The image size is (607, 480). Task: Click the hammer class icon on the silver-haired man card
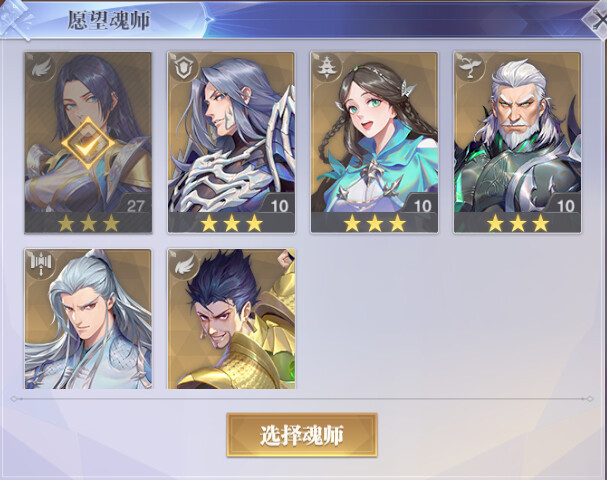click(x=41, y=265)
